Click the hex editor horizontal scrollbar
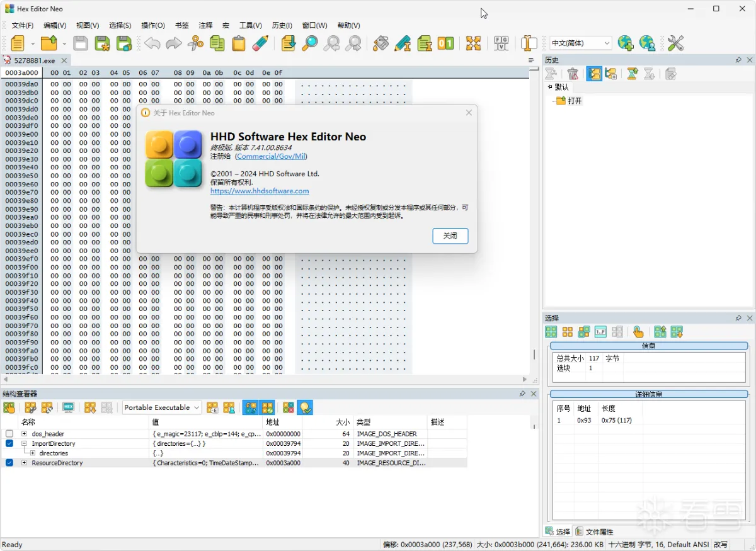Image resolution: width=756 pixels, height=551 pixels. 265,380
